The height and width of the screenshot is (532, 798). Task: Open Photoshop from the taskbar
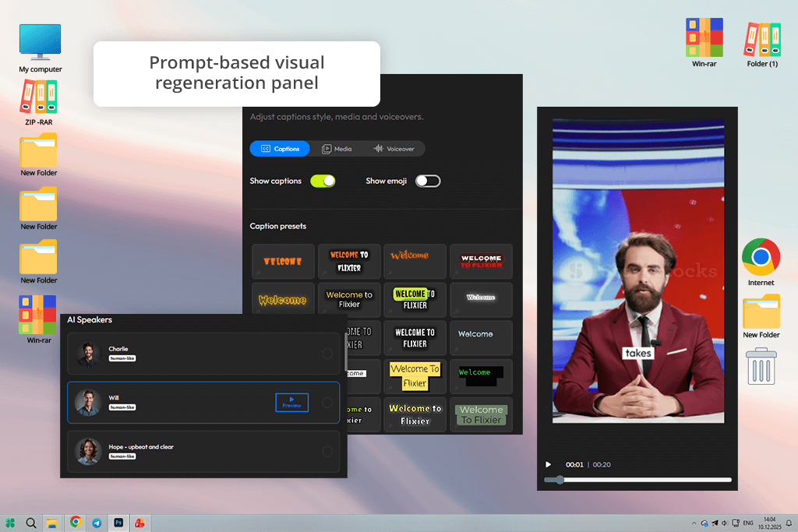[x=118, y=523]
